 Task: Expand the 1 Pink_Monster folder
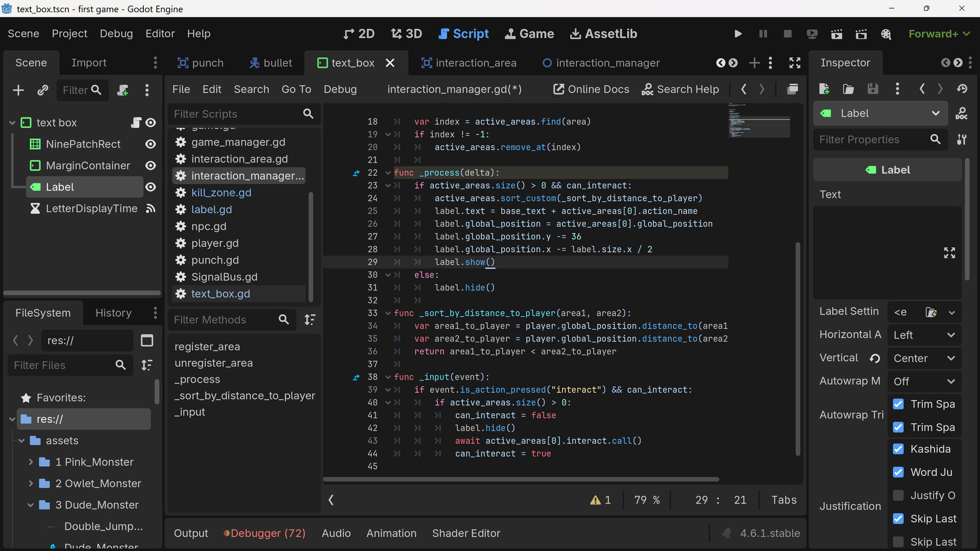[31, 462]
